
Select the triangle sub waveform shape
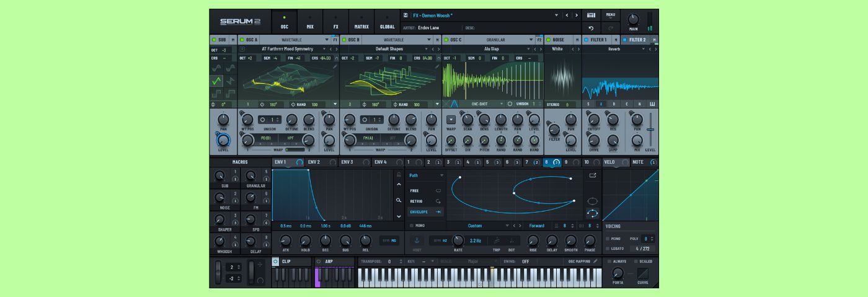[x=216, y=81]
